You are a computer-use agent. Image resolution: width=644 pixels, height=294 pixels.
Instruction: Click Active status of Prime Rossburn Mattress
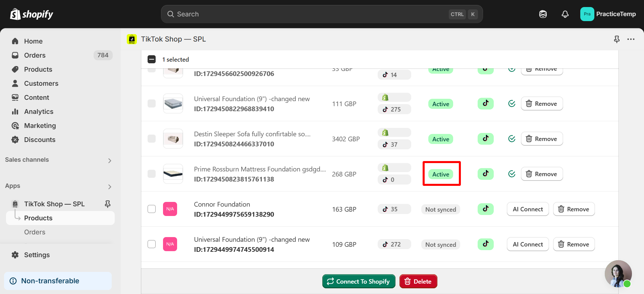pyautogui.click(x=440, y=174)
